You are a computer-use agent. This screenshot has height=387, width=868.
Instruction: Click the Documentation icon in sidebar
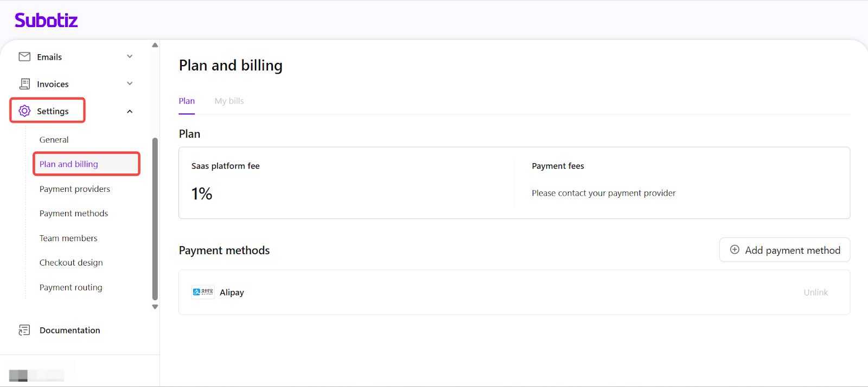point(24,330)
